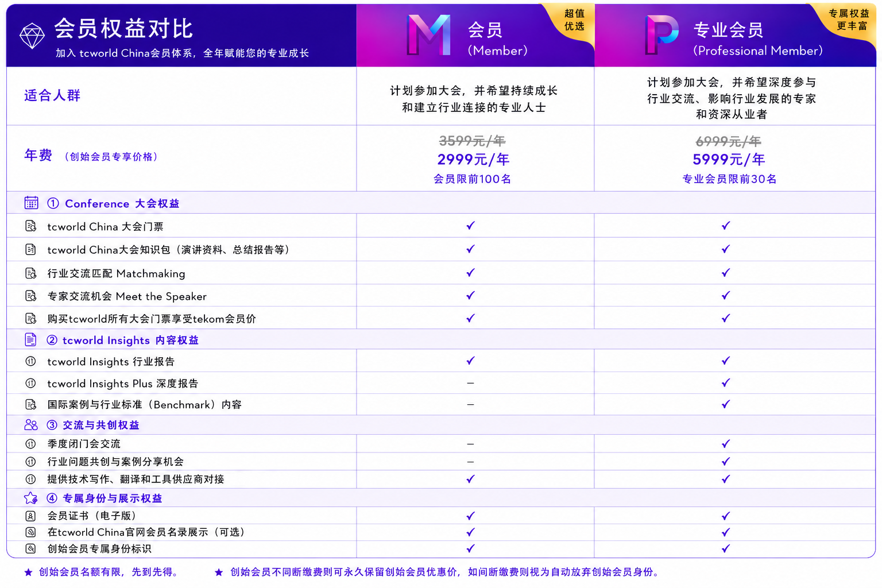
Task: Click the icon beside 创始会员专属身份标识
Action: pyautogui.click(x=31, y=548)
